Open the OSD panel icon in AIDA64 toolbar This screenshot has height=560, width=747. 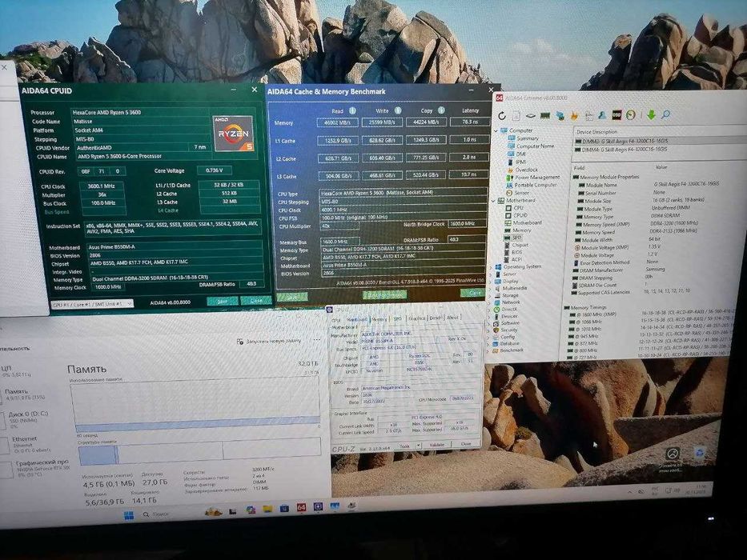point(617,114)
